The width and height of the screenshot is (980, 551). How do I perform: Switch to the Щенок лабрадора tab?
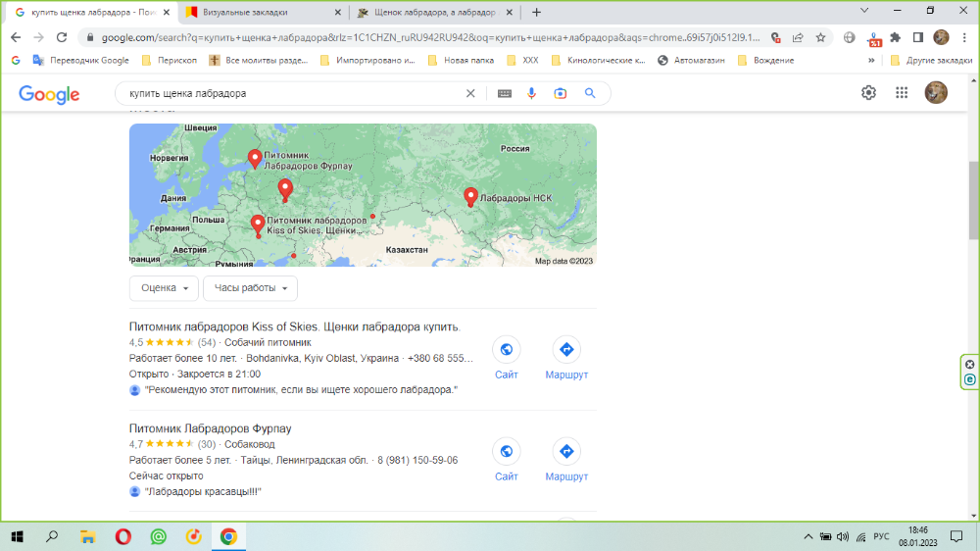point(433,13)
